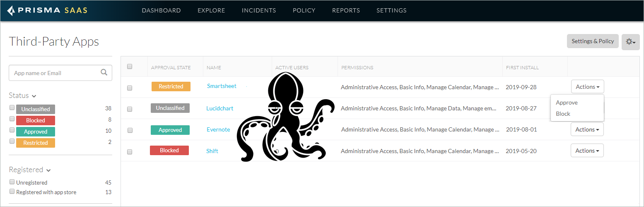Image resolution: width=644 pixels, height=207 pixels.
Task: Select the Shift row checkbox
Action: [x=130, y=152]
